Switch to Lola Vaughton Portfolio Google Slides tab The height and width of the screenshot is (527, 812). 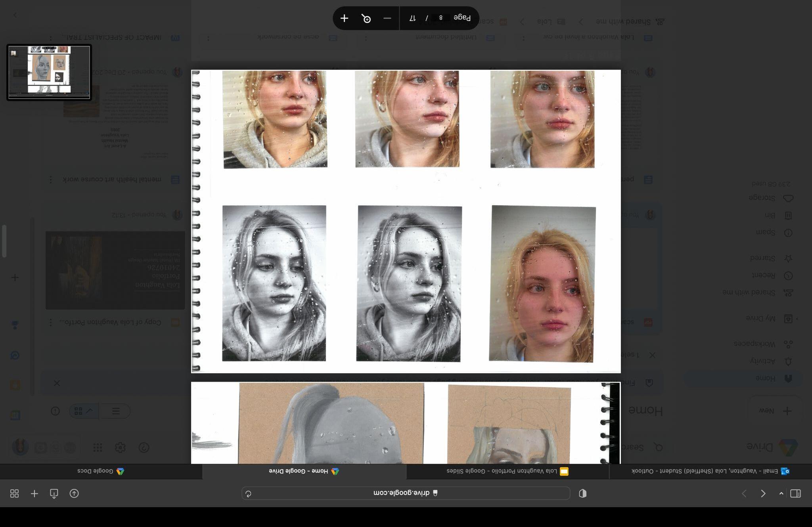click(507, 471)
